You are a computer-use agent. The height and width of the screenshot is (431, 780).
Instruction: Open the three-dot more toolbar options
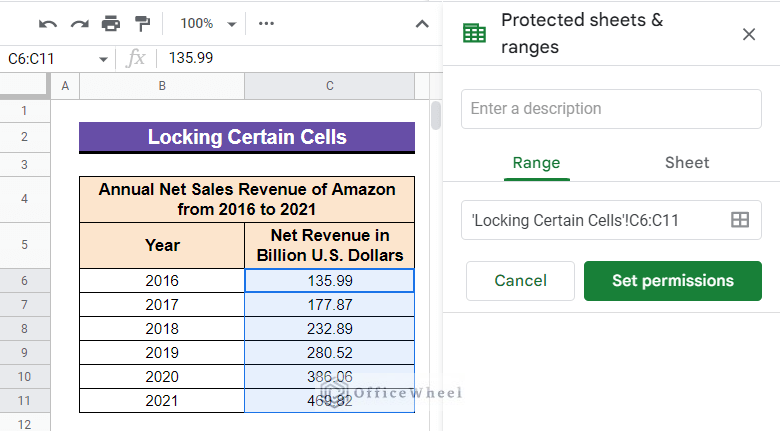point(266,23)
